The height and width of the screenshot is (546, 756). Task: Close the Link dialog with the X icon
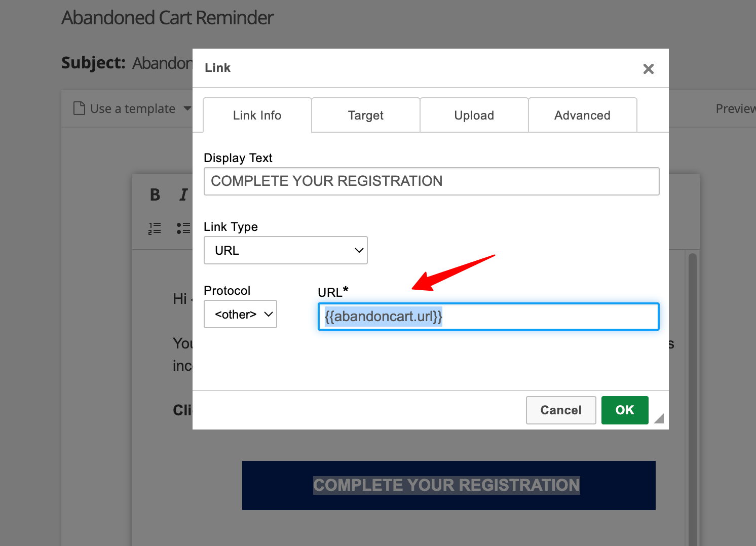pos(648,69)
